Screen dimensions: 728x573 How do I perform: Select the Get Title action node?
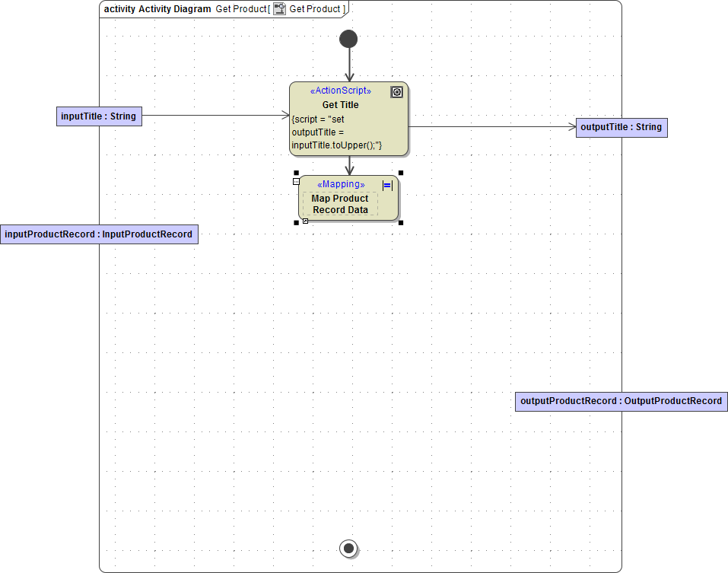tap(340, 104)
